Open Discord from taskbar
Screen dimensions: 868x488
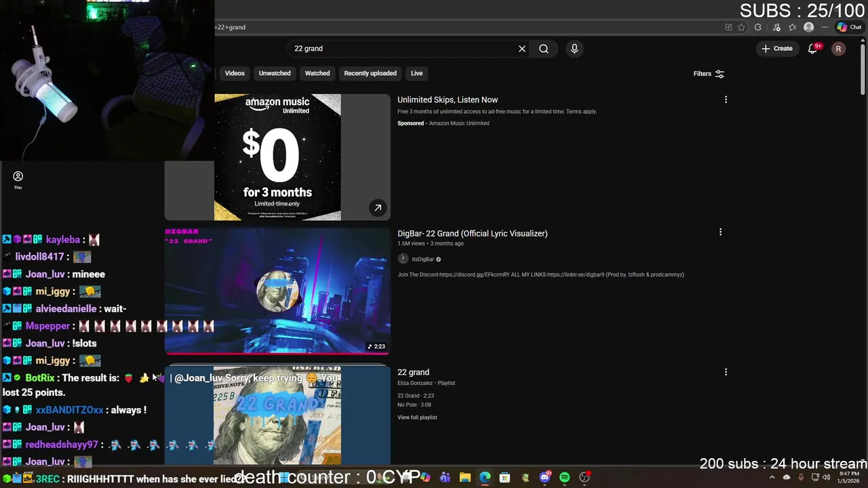(545, 477)
